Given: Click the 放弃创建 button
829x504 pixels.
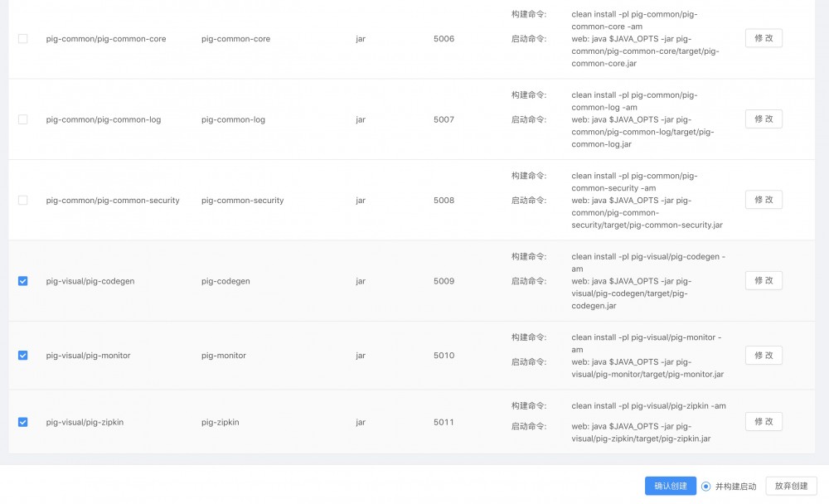Looking at the screenshot, I should click(791, 486).
